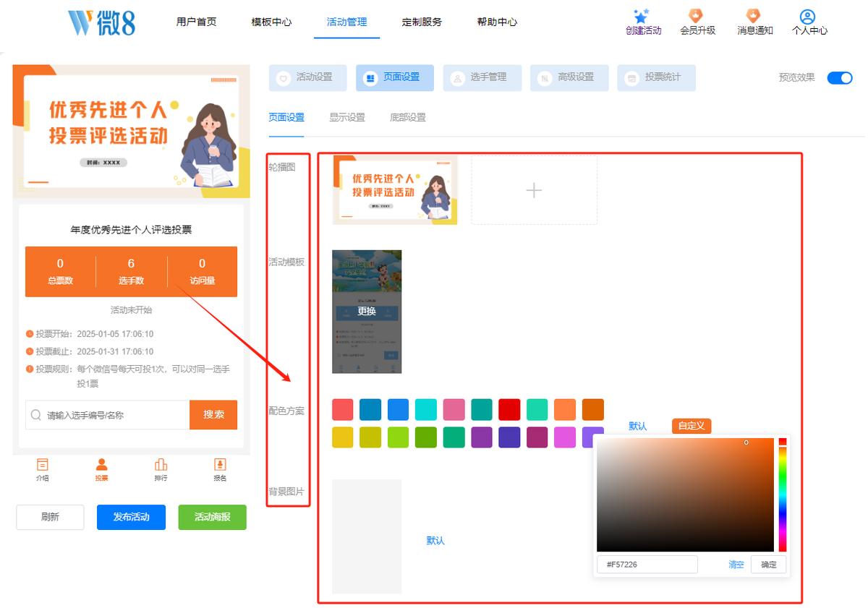Image resolution: width=868 pixels, height=608 pixels.
Task: Click the icon on the 投票统计 button
Action: [x=632, y=78]
